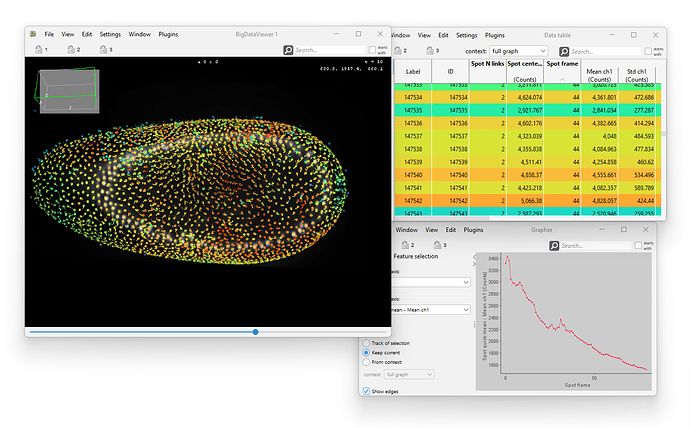Open Edit menu in Data table window
This screenshot has width=690, height=428.
coord(443,35)
